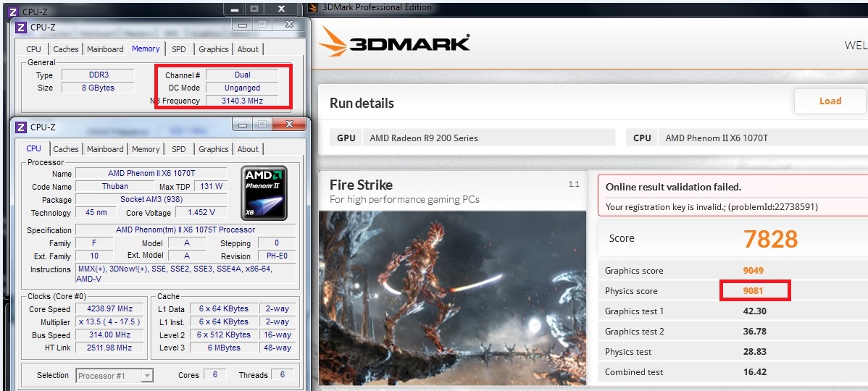
Task: Click the Core Speed value 4238.97 MHz
Action: tap(109, 308)
